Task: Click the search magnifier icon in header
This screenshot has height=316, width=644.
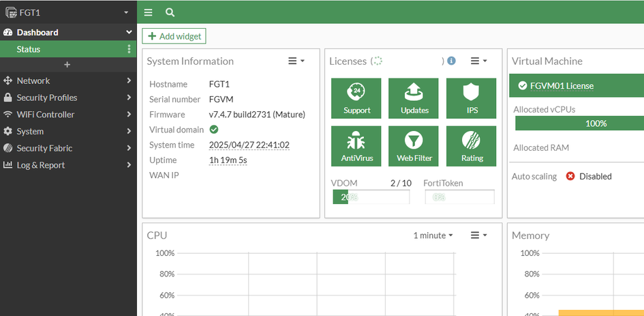Action: click(x=170, y=12)
